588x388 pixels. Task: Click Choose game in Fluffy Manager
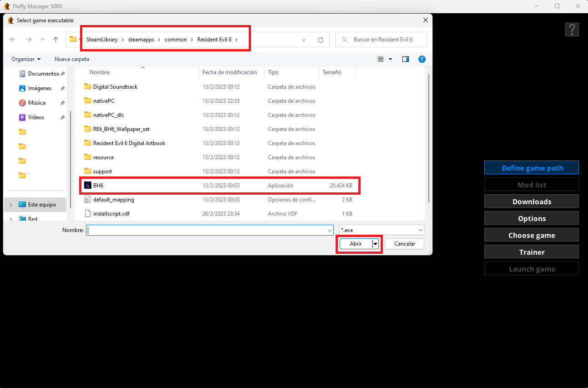[x=532, y=235]
